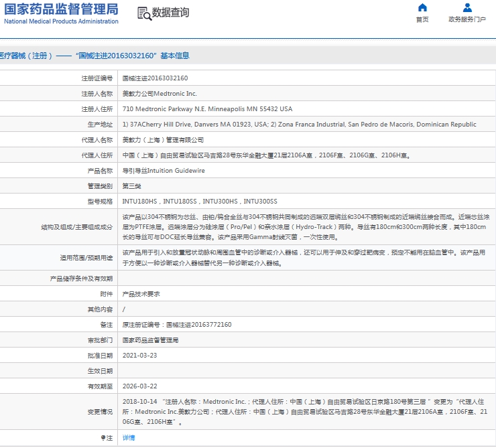Click change record dated 2018-10-14
Image resolution: width=496 pixels, height=448 pixels.
[305, 412]
